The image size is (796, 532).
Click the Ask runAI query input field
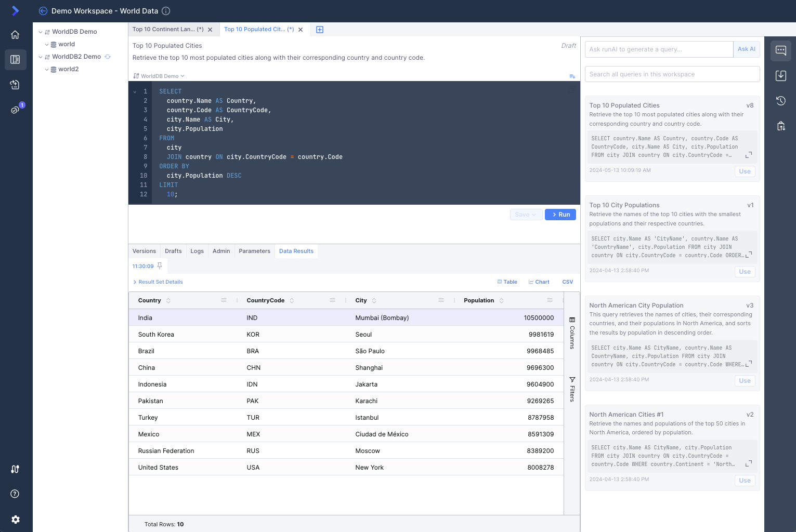click(x=659, y=49)
